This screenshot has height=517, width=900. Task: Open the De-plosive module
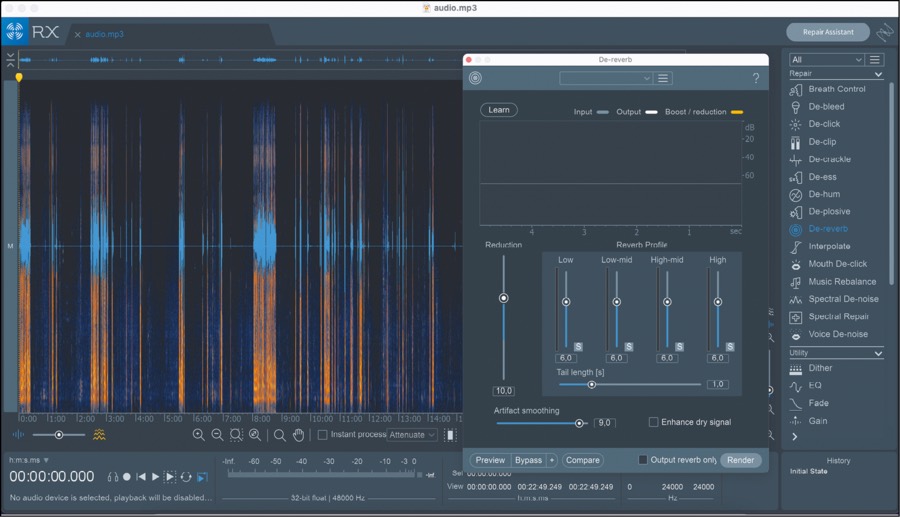coord(820,211)
